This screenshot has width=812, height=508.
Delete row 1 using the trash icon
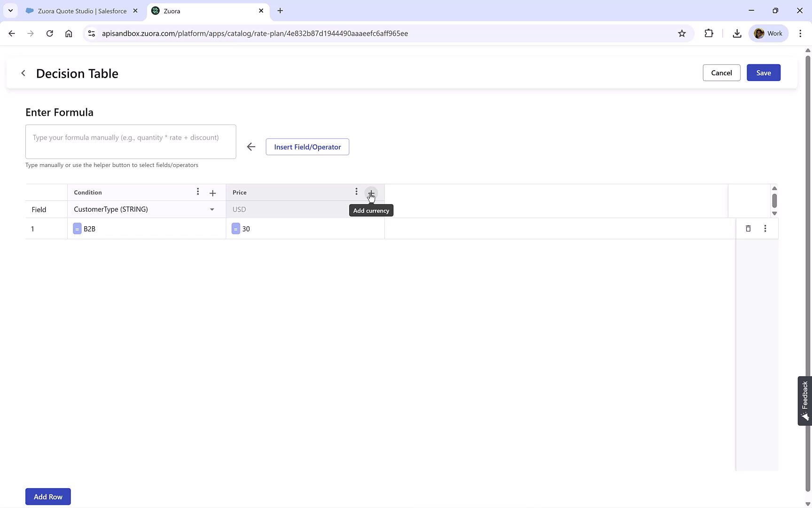(748, 229)
